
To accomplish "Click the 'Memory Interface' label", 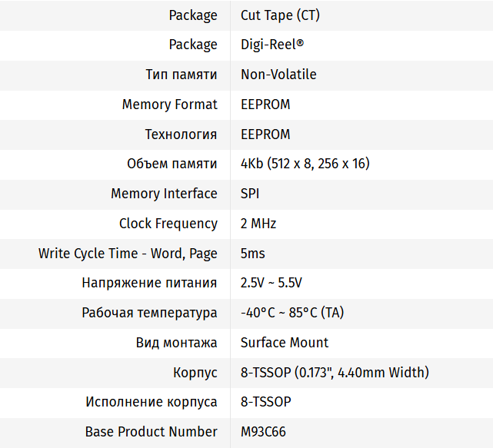I will [164, 194].
